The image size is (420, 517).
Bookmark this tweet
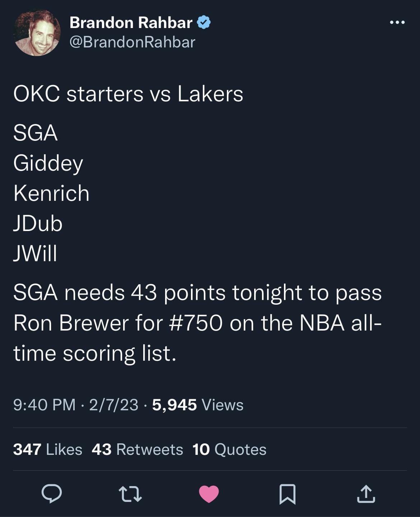(287, 494)
